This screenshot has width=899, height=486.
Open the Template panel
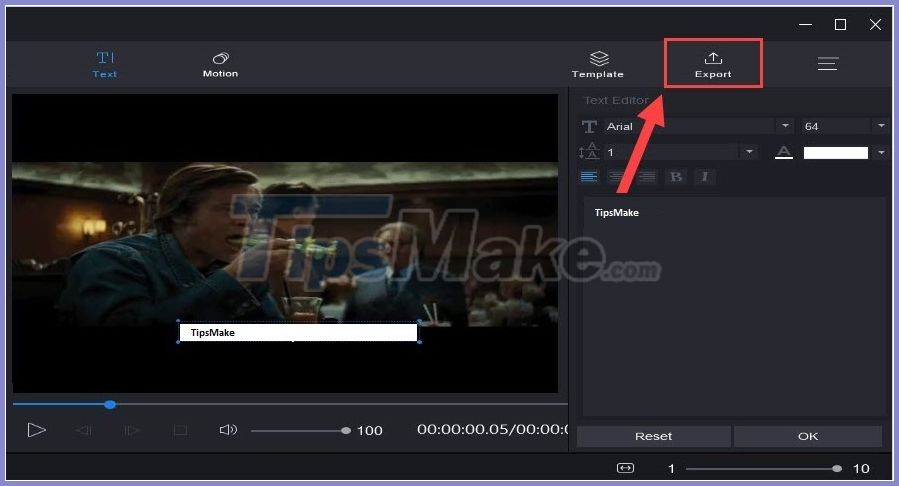pos(597,64)
